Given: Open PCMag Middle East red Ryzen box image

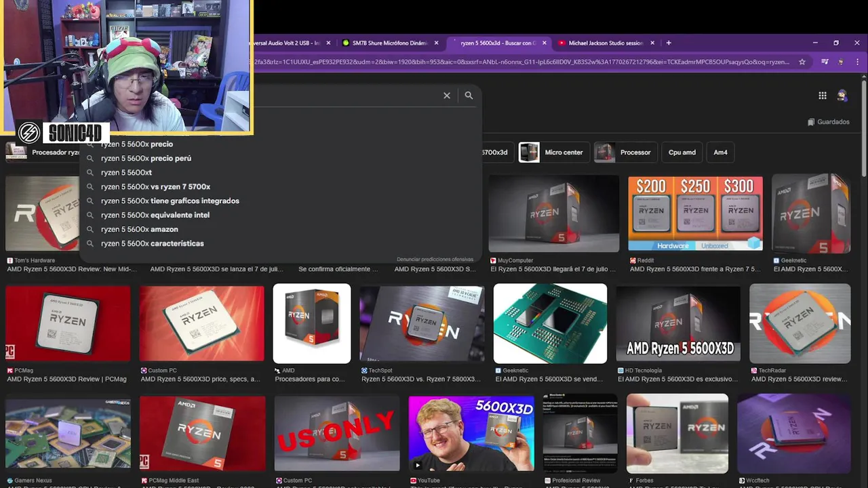Looking at the screenshot, I should 202,434.
